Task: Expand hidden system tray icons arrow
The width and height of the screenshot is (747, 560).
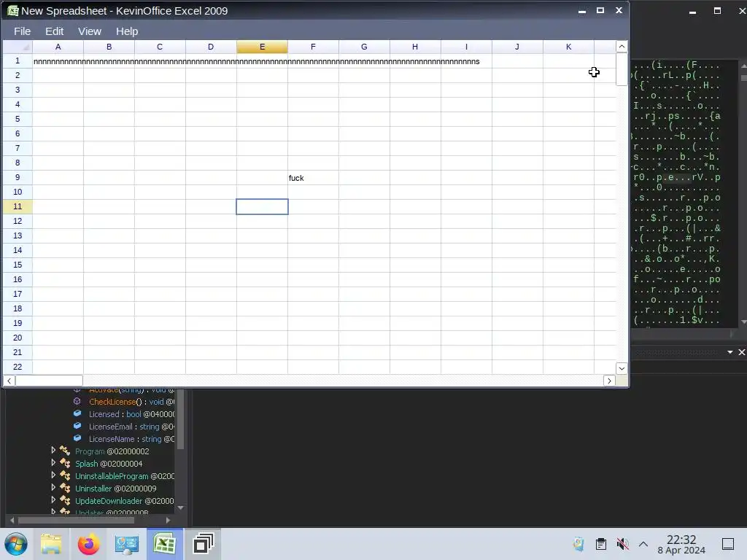Action: click(643, 544)
